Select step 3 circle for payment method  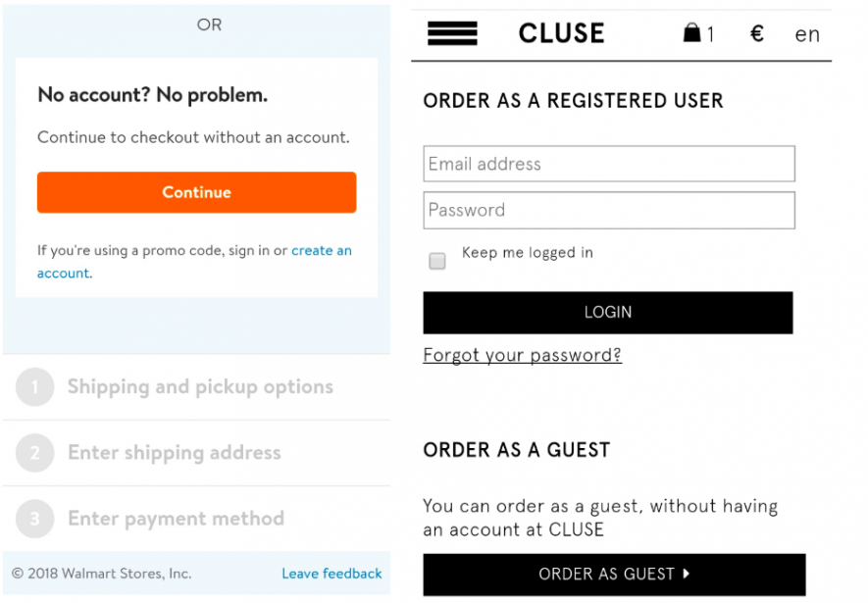(35, 519)
